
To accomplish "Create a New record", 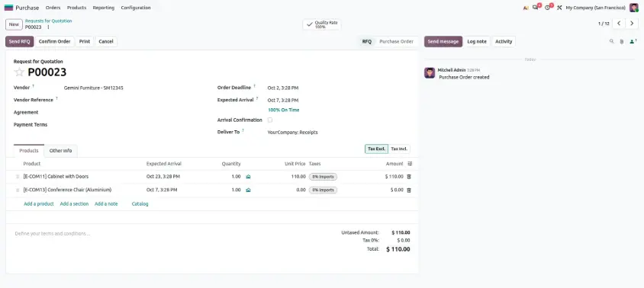I will pyautogui.click(x=14, y=24).
